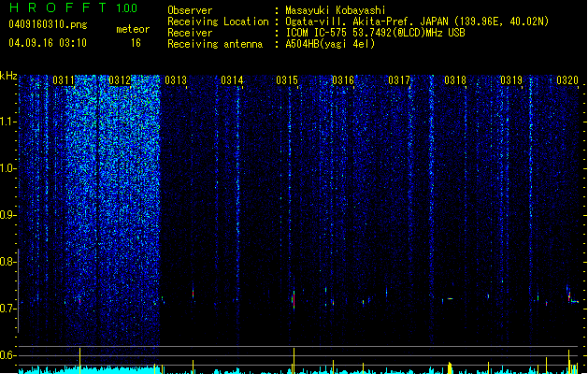Click the 0.7 kHz axis tick label
Viewport: 588px width, 374px height.
pos(7,309)
